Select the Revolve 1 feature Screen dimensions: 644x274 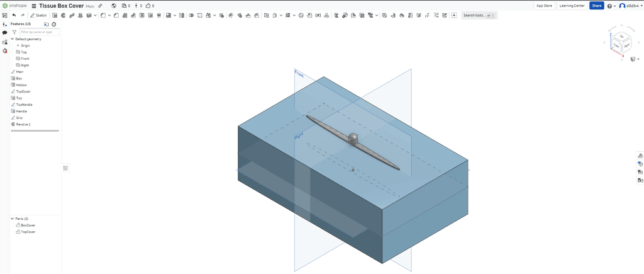[x=23, y=124]
